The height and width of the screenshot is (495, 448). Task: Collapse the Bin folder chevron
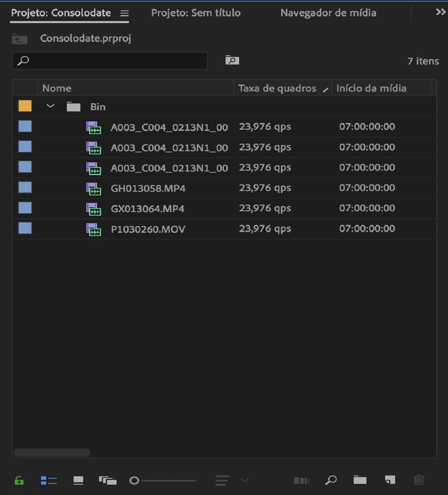click(x=51, y=106)
